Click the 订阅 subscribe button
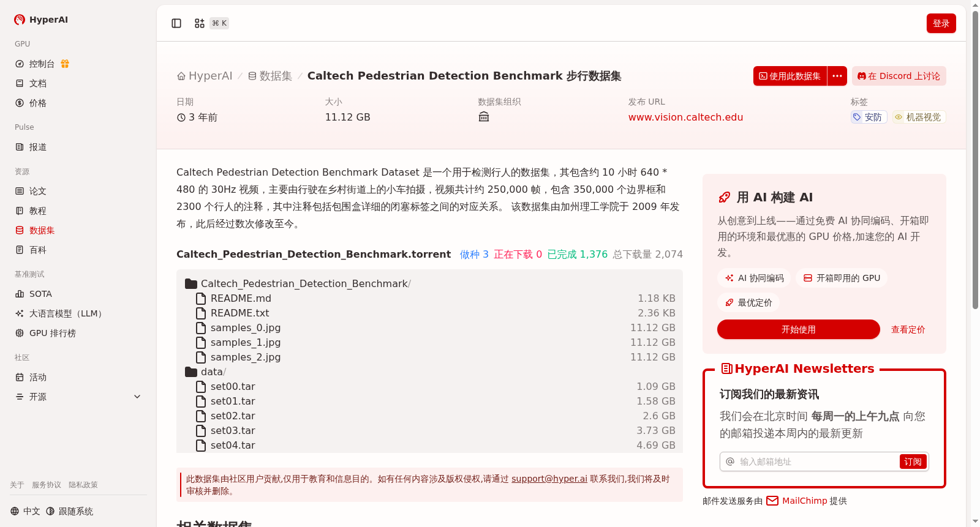This screenshot has height=527, width=980. click(x=913, y=462)
